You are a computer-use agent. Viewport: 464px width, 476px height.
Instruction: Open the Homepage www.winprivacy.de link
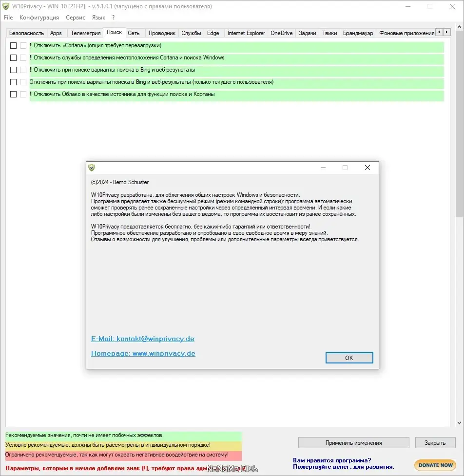pyautogui.click(x=143, y=353)
